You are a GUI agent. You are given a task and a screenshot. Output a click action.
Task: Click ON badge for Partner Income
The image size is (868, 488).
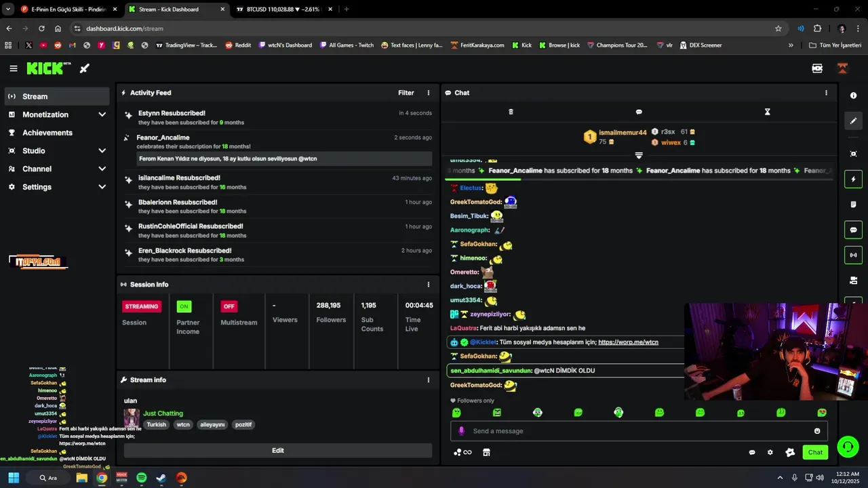184,306
